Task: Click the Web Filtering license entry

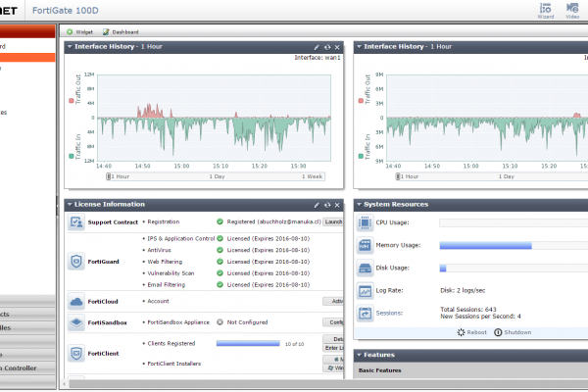Action: (x=165, y=262)
